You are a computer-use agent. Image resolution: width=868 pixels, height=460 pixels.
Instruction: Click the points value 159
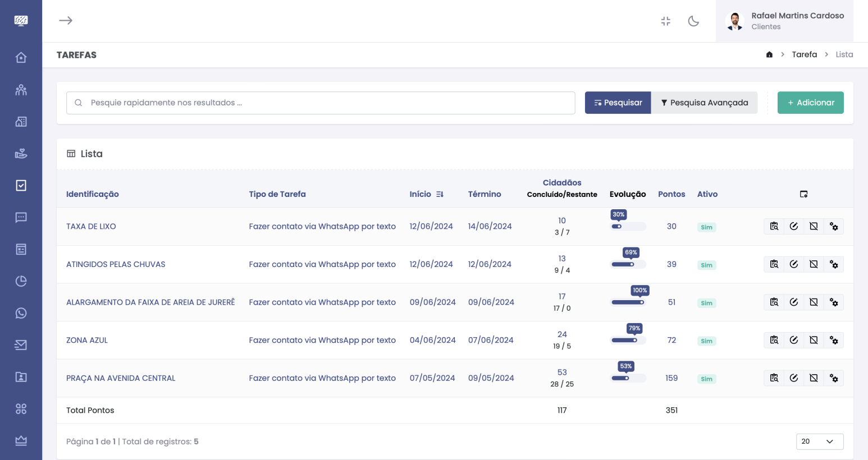[671, 378]
